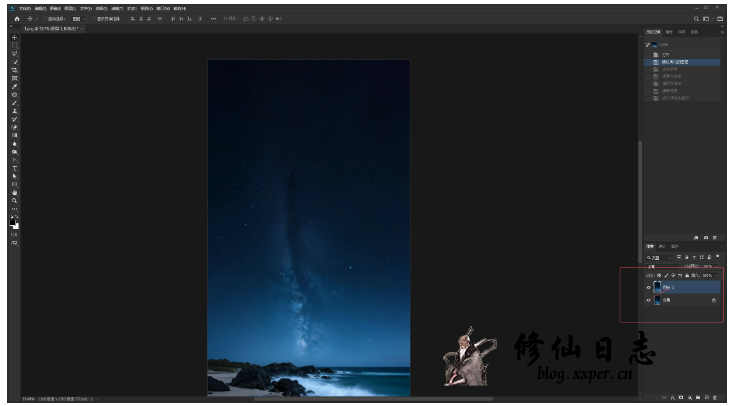The height and width of the screenshot is (406, 731).
Task: Select the Zoom magnifier tool
Action: [14, 200]
